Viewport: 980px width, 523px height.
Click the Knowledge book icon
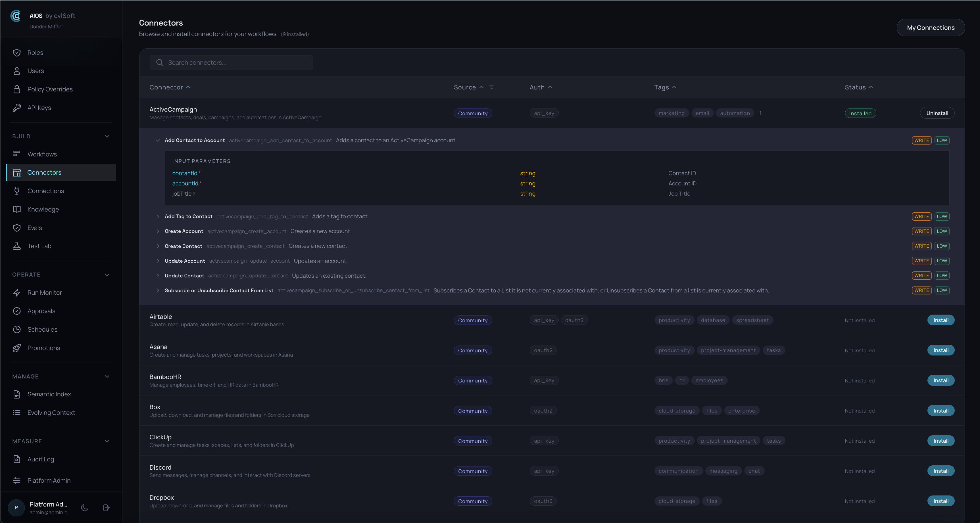coord(17,209)
